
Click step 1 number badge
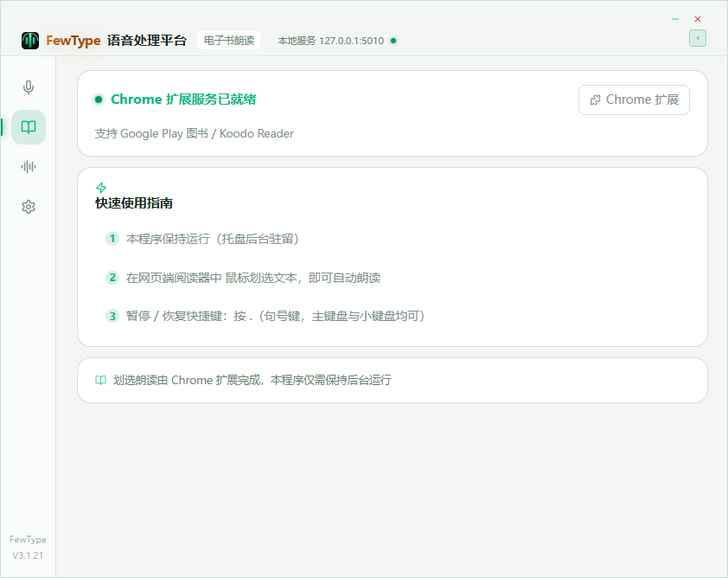pyautogui.click(x=112, y=239)
